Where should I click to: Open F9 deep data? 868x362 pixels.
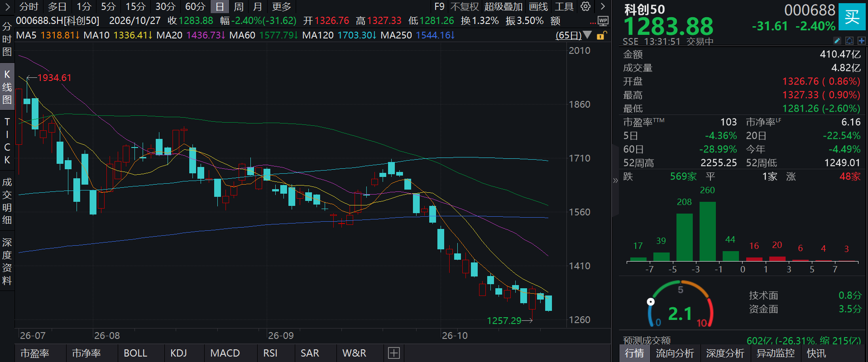439,6
